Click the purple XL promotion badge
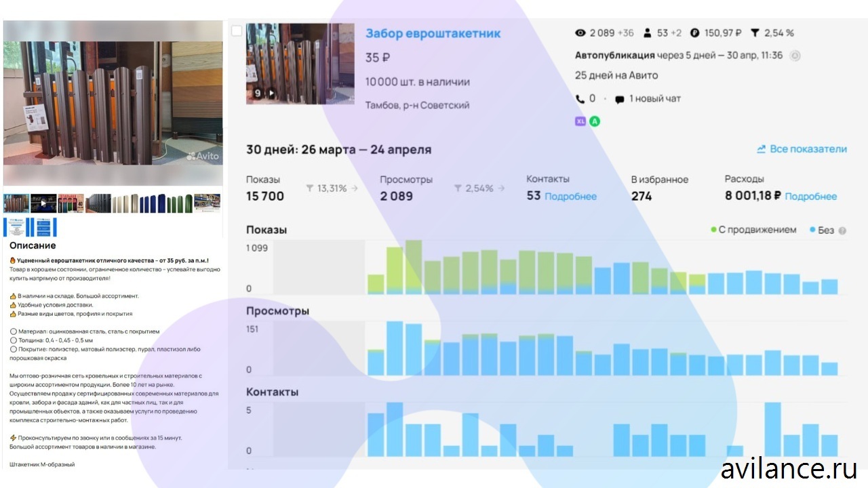 (x=580, y=121)
